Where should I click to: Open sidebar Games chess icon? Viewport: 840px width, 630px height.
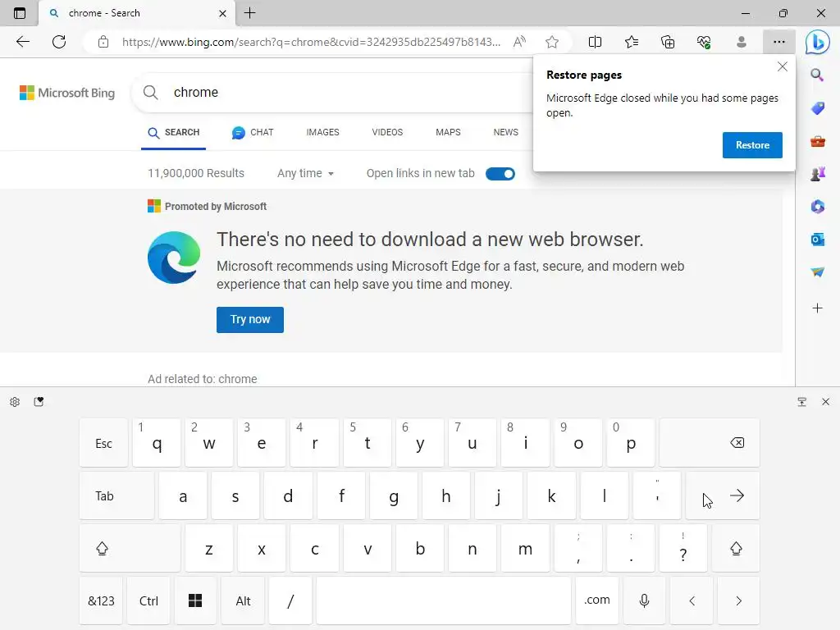[x=817, y=174]
